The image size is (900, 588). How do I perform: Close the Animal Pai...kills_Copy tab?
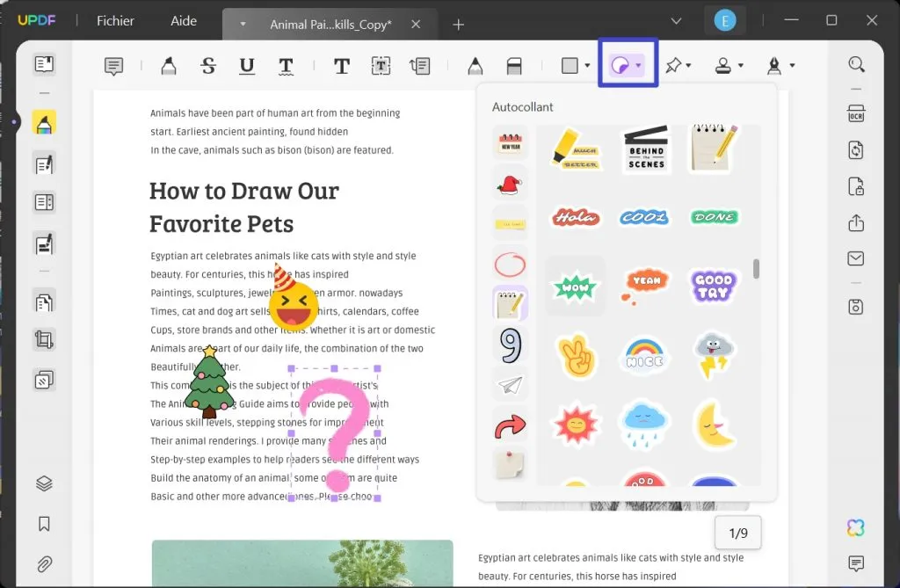416,24
